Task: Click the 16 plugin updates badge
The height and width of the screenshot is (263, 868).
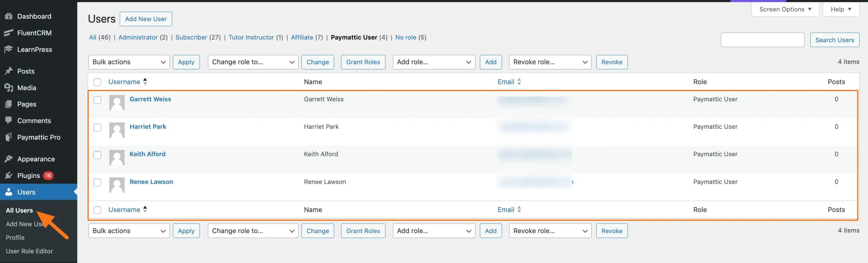Action: click(x=48, y=176)
